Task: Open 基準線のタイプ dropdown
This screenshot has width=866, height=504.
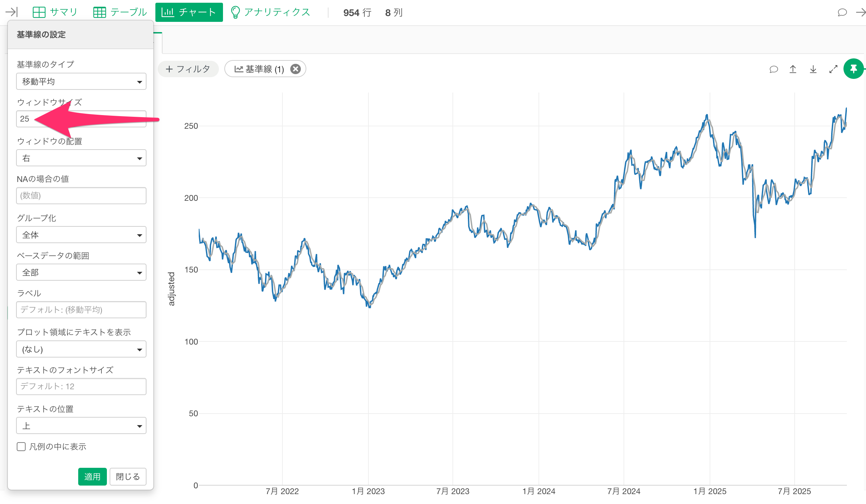Action: pos(81,81)
